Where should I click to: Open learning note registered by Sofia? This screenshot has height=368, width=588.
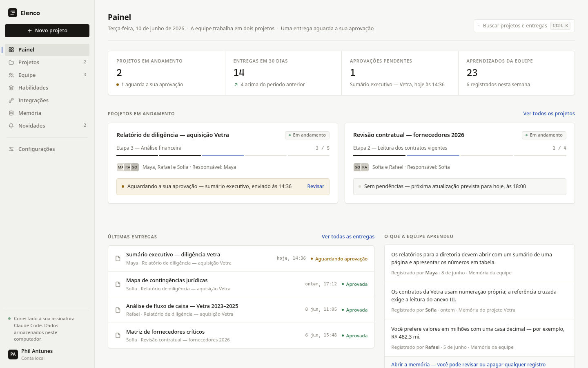pos(479,301)
